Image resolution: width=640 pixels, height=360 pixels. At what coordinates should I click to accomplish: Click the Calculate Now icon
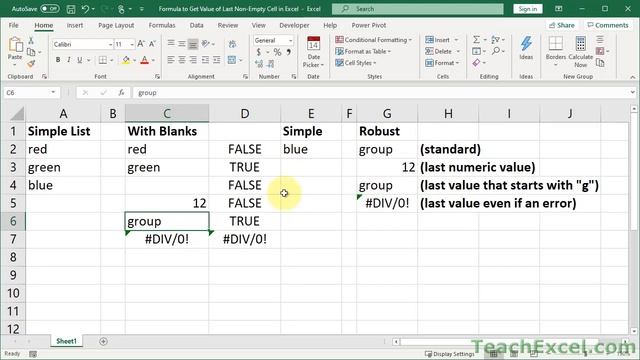click(580, 52)
